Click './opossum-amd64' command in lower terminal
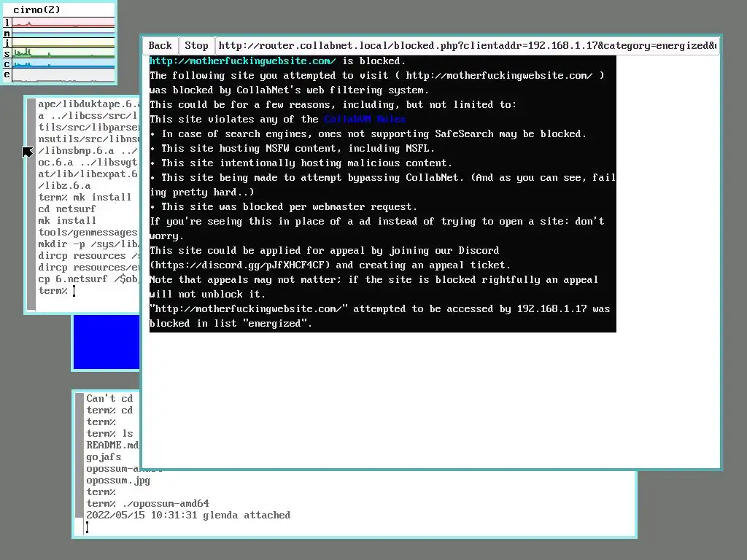747x560 pixels. click(x=166, y=504)
